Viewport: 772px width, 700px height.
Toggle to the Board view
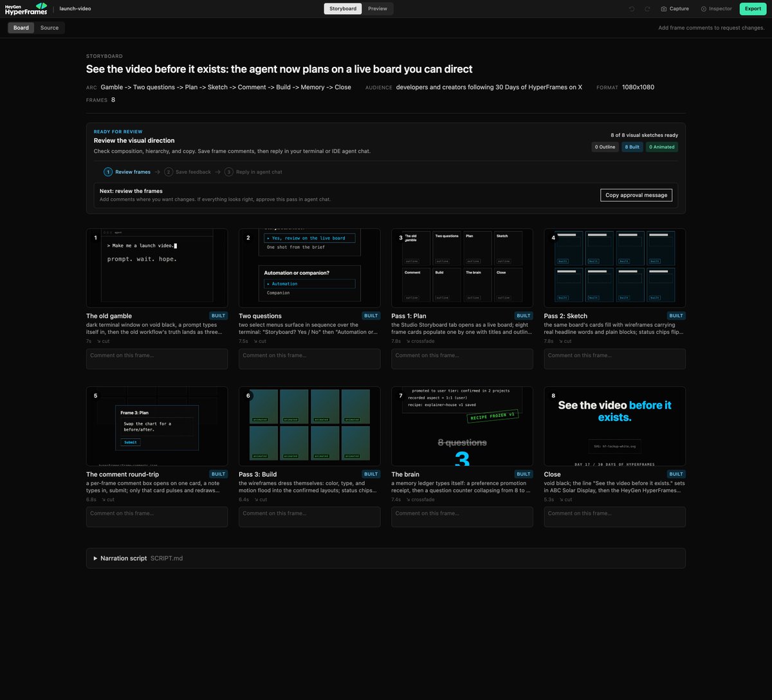tap(21, 28)
